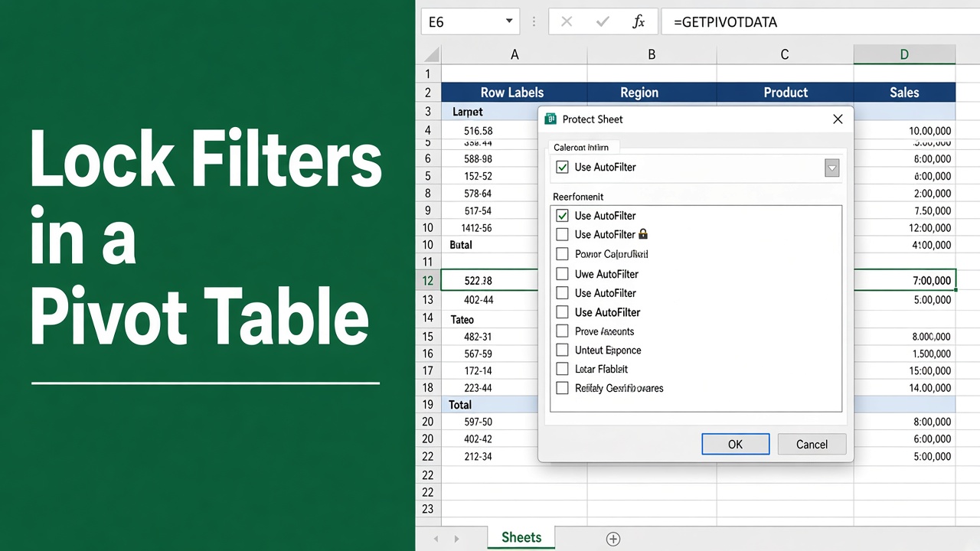
Task: Click the formula bar cancel X icon
Action: coord(567,22)
